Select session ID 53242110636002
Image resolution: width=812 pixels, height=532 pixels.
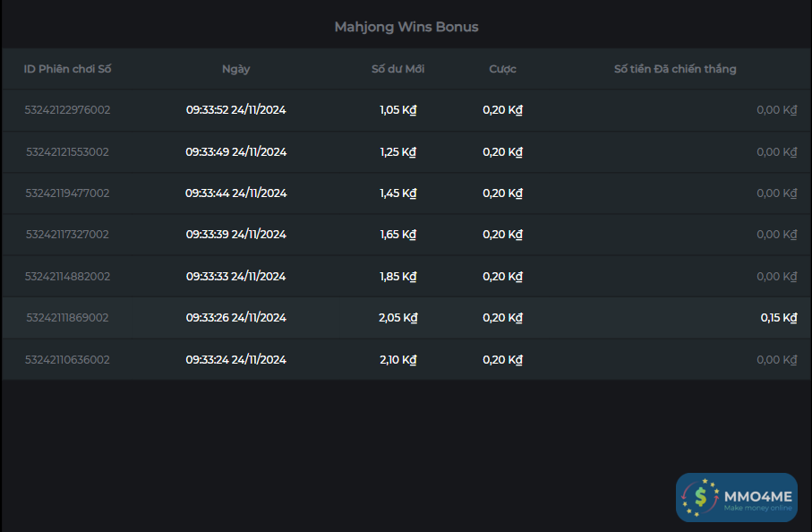pos(68,360)
